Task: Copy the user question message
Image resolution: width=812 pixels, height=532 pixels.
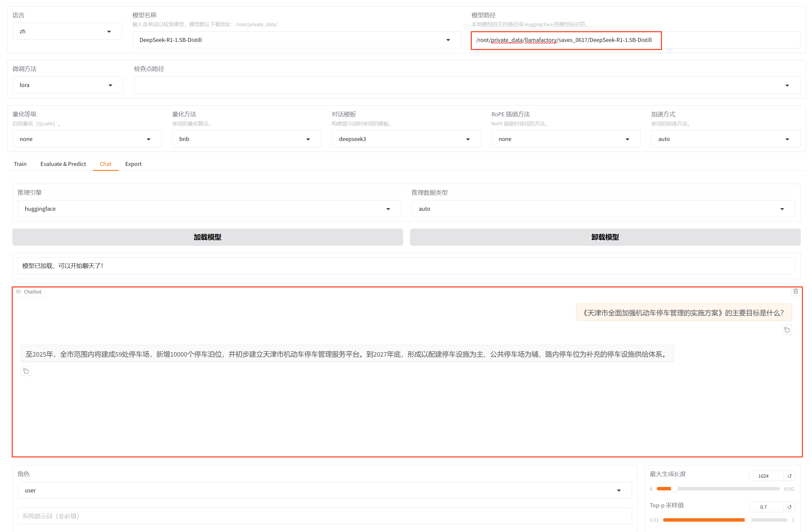Action: [786, 330]
